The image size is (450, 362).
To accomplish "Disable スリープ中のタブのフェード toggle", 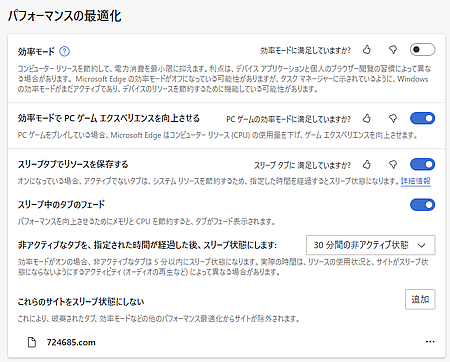I will 422,205.
